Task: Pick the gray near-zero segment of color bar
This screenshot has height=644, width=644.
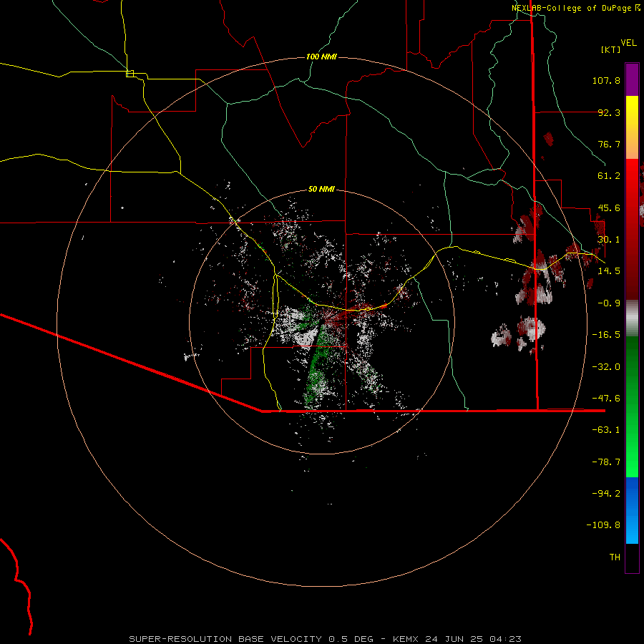Action: [632, 318]
